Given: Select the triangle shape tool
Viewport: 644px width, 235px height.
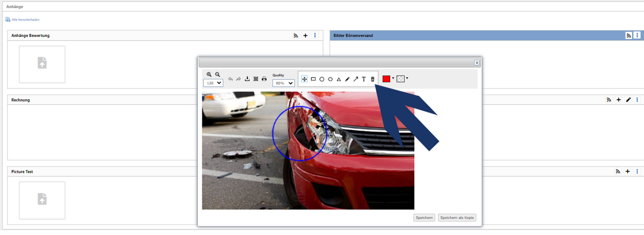Looking at the screenshot, I should click(x=338, y=79).
